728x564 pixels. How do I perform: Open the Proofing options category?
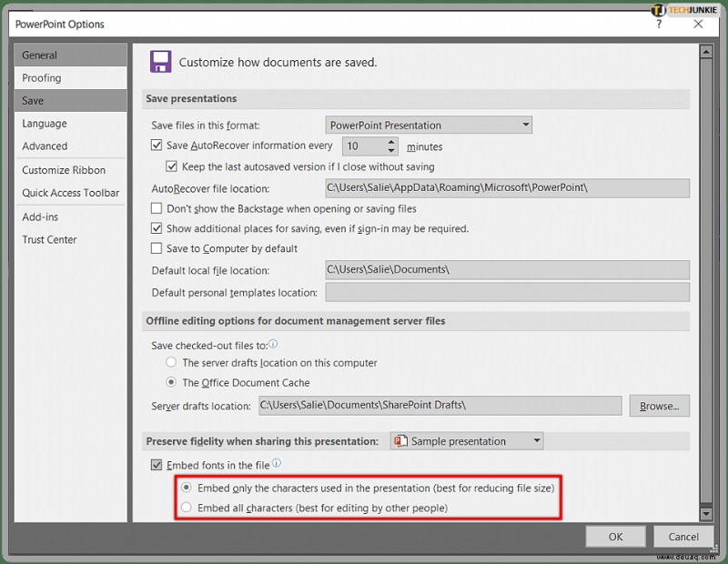(x=71, y=77)
